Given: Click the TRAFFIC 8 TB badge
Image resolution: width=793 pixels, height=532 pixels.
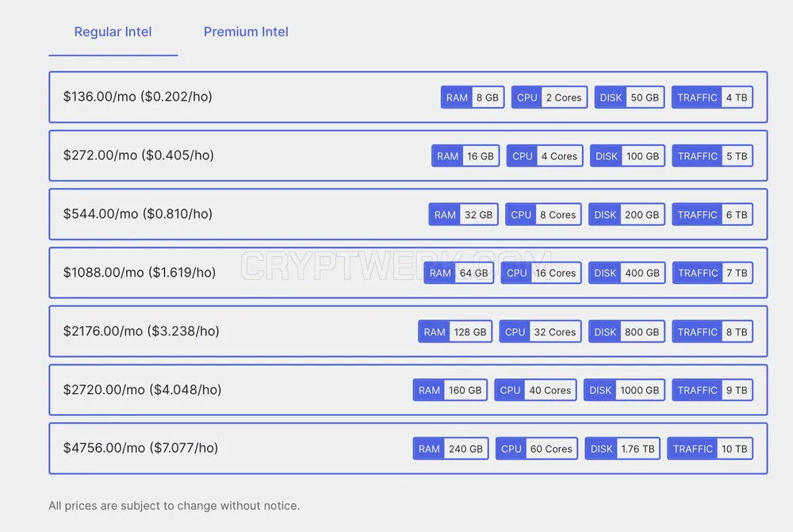Looking at the screenshot, I should 713,331.
